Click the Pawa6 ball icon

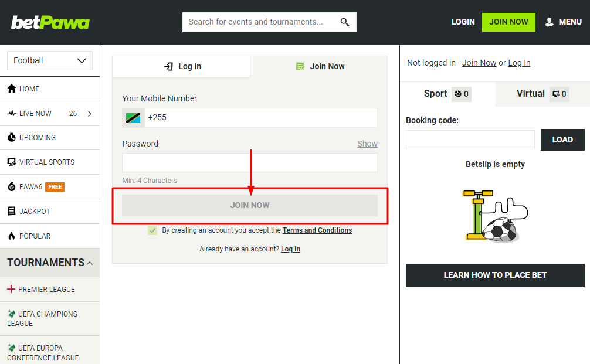tap(12, 186)
